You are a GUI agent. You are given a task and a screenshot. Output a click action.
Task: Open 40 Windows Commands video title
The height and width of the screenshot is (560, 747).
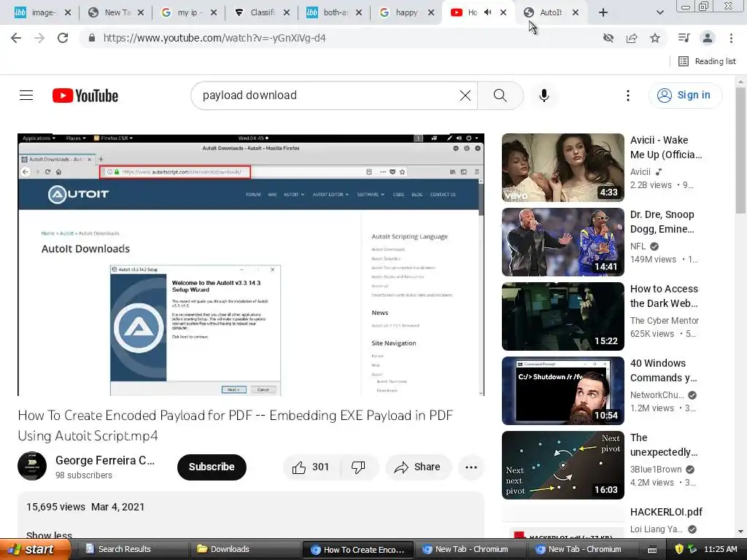click(664, 370)
